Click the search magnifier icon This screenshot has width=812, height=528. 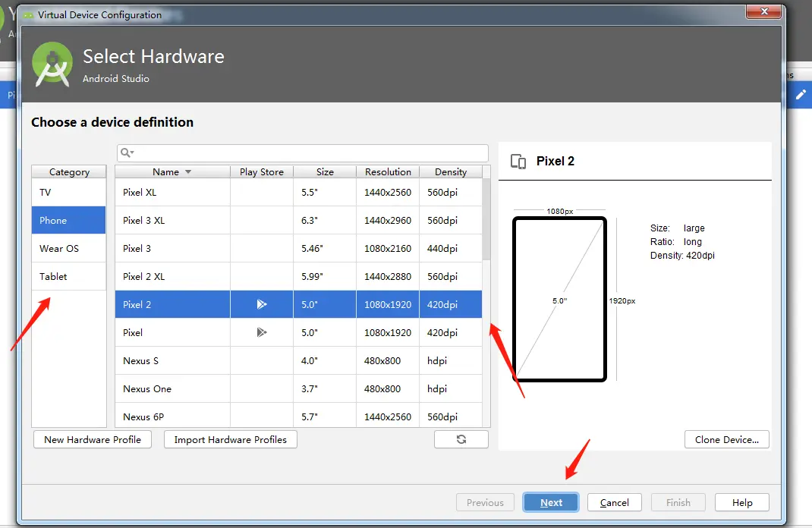(x=127, y=152)
